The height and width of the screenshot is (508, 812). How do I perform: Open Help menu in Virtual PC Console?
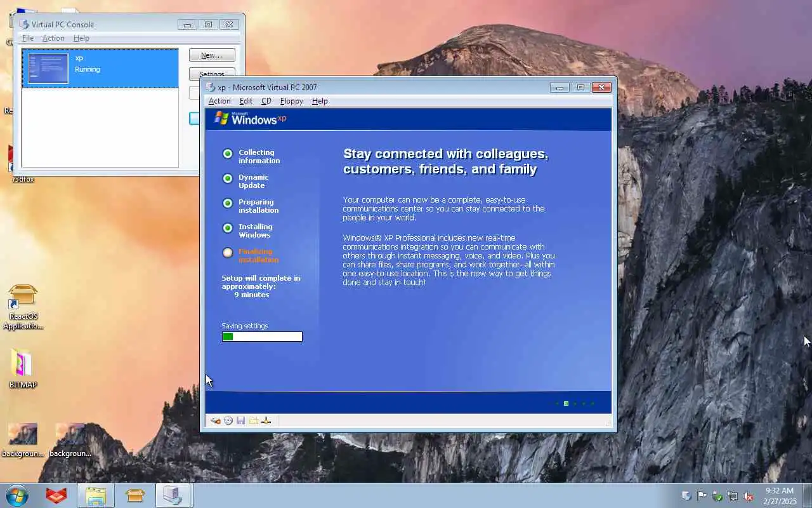click(x=81, y=38)
